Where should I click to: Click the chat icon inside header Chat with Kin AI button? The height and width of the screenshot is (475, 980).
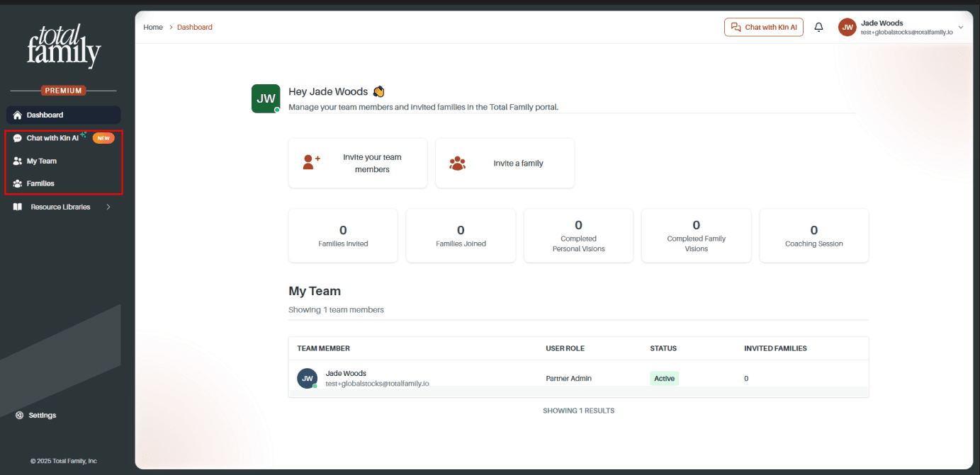coord(736,27)
